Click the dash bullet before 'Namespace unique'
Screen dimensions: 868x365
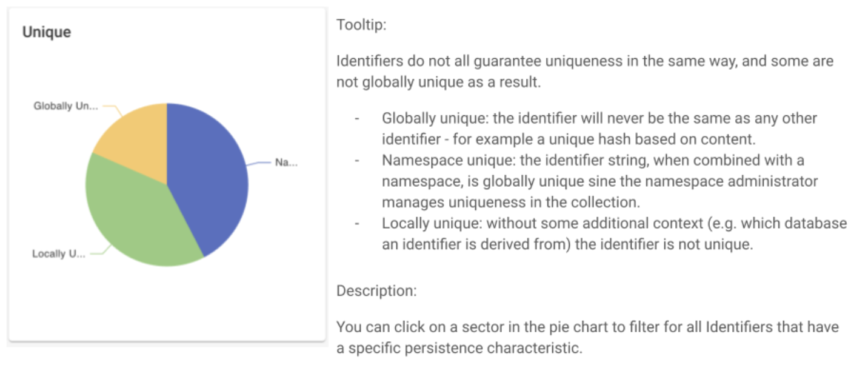click(357, 161)
